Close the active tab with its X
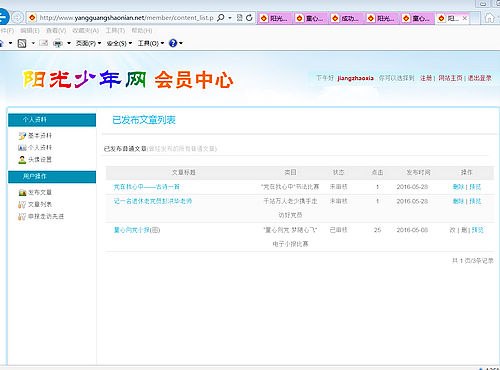Viewport: 500px width, 370px height. coord(465,18)
